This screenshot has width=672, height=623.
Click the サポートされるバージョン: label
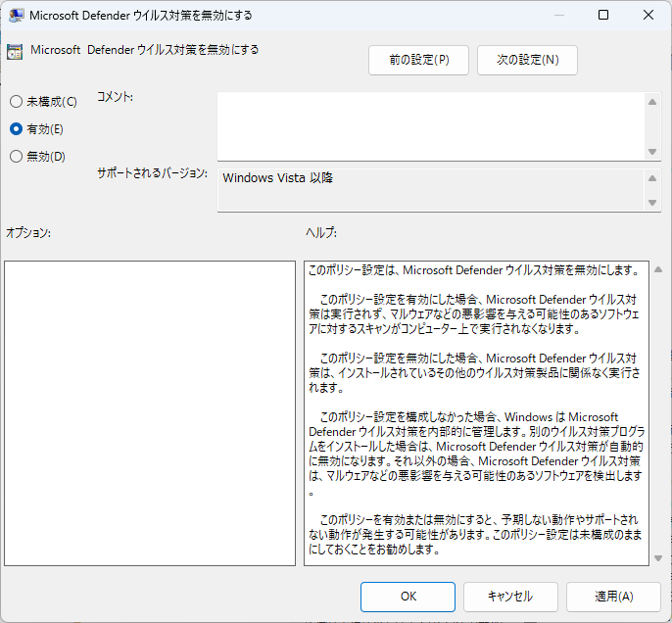coord(152,173)
